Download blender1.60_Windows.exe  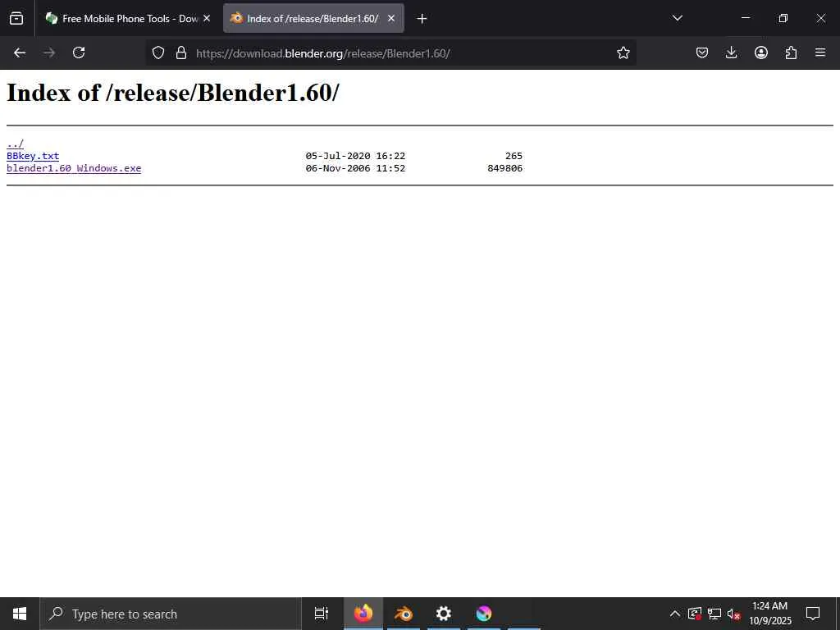pos(74,168)
